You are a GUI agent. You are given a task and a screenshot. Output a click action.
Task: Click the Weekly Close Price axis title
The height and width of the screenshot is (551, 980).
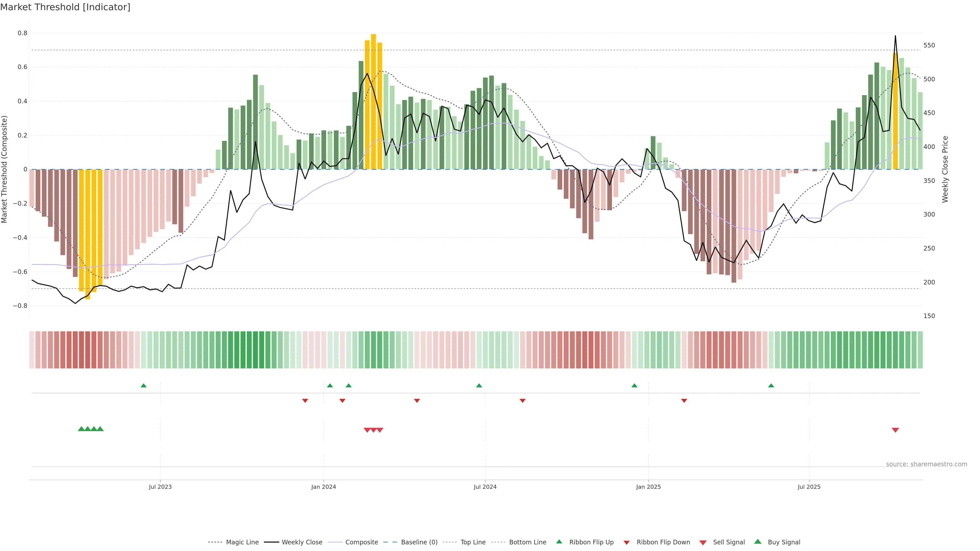point(945,169)
